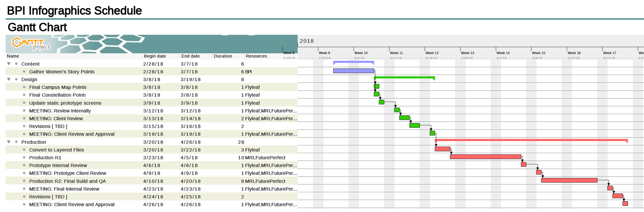Click the Week 12 timeline header
Viewport: 644px width, 212px height.
click(432, 53)
